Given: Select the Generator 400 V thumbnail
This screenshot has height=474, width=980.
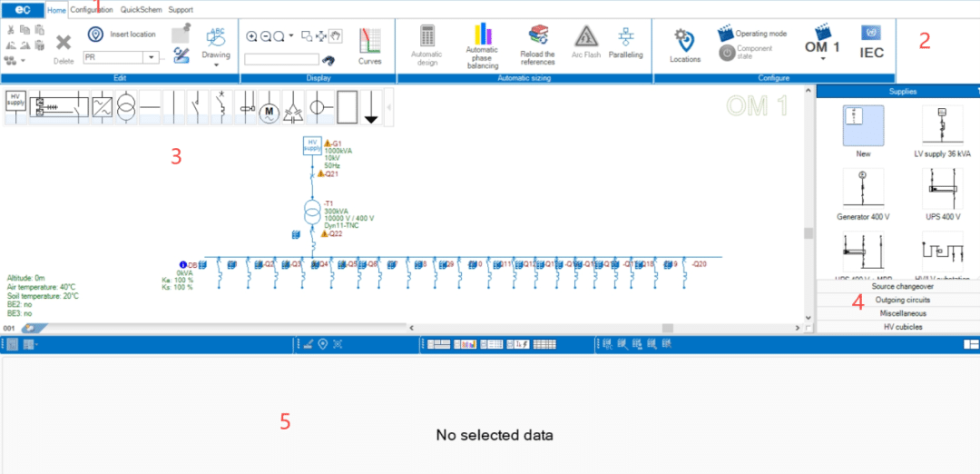Looking at the screenshot, I should [x=863, y=193].
